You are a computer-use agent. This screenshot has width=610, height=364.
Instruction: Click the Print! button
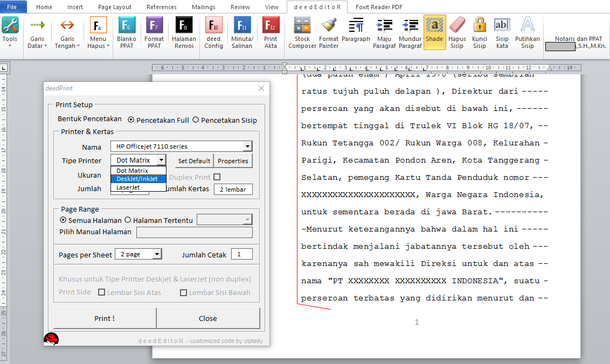(x=104, y=318)
